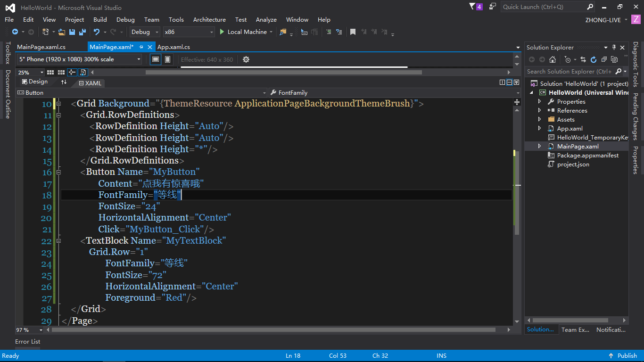The image size is (644, 362).
Task: Click the Navigate Backward arrow in toolbar
Action: [x=15, y=32]
